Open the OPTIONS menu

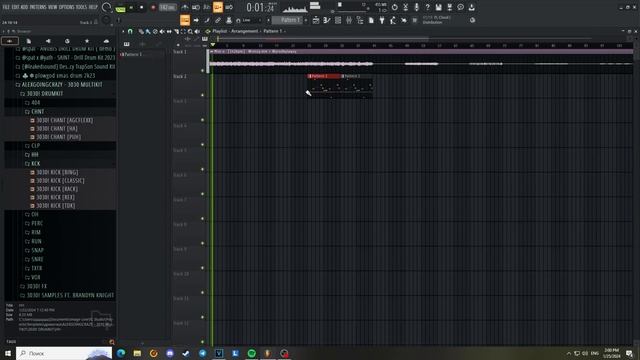point(67,7)
